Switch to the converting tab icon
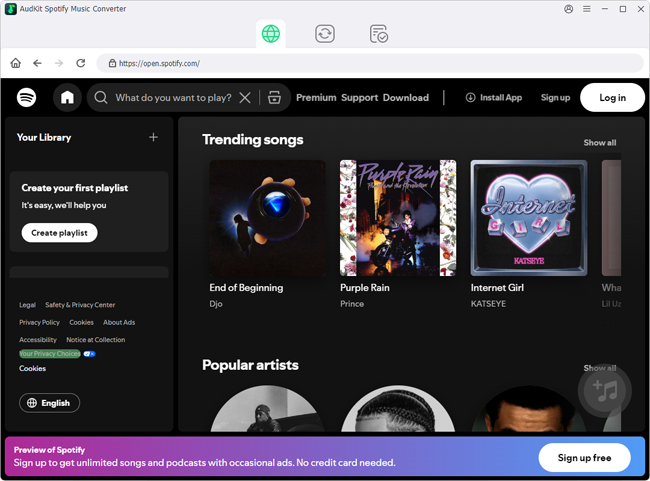 pyautogui.click(x=325, y=34)
